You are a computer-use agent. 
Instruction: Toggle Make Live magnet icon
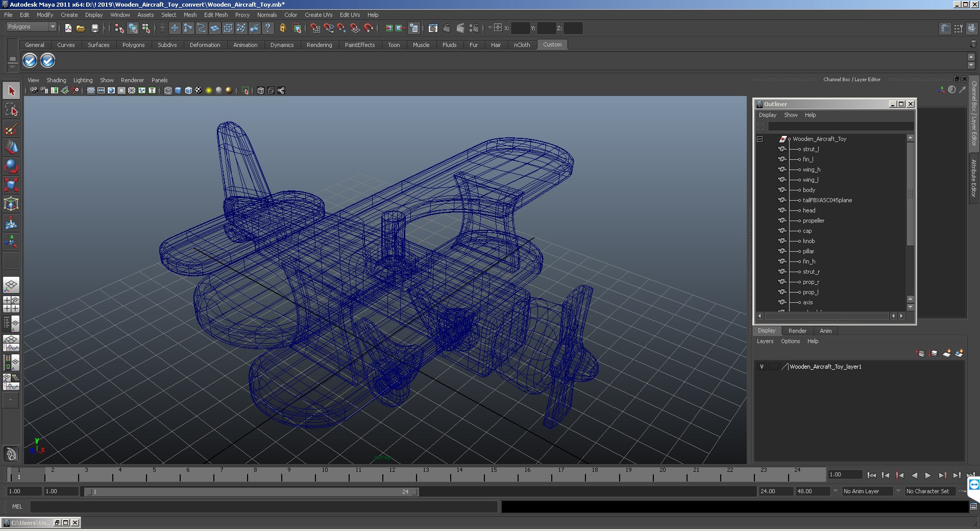pyautogui.click(x=369, y=28)
